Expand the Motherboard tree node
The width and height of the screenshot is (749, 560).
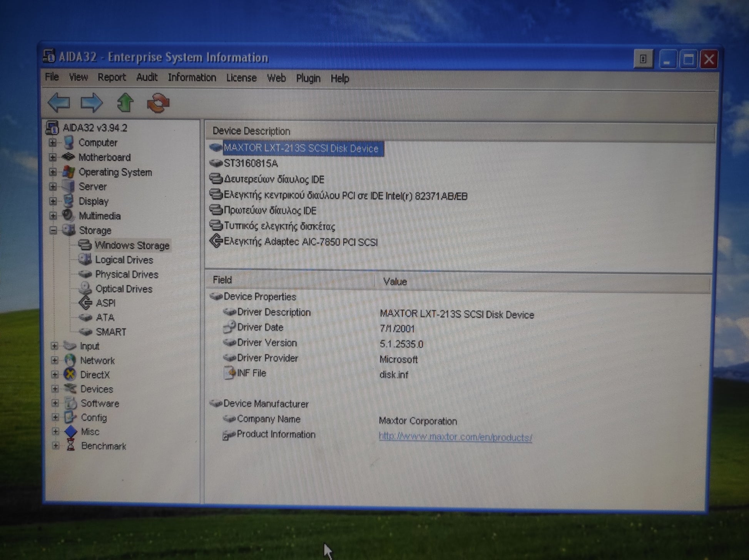coord(53,157)
